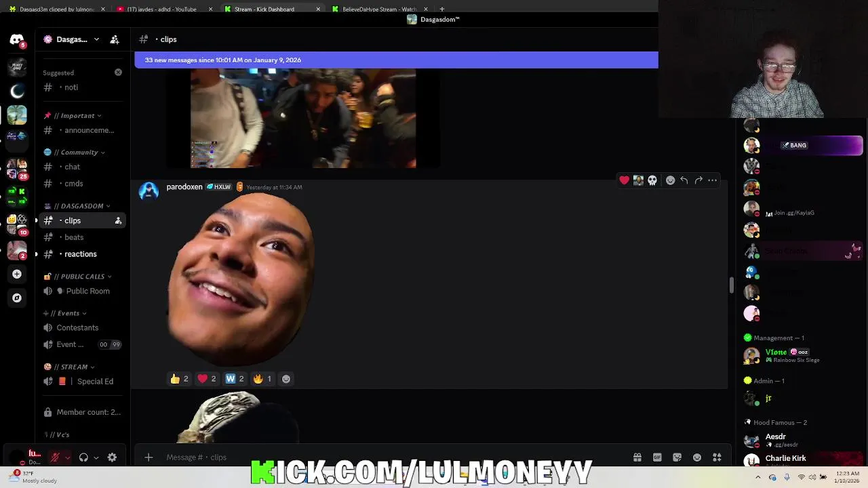Viewport: 868px width, 488px height.
Task: Collapse the STREAM category
Action: pyautogui.click(x=69, y=367)
